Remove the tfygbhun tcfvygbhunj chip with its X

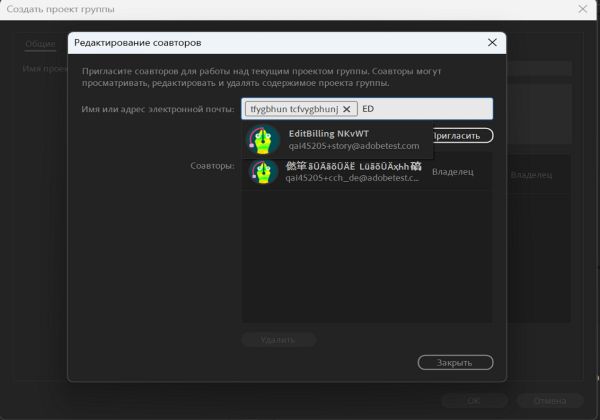pyautogui.click(x=346, y=109)
